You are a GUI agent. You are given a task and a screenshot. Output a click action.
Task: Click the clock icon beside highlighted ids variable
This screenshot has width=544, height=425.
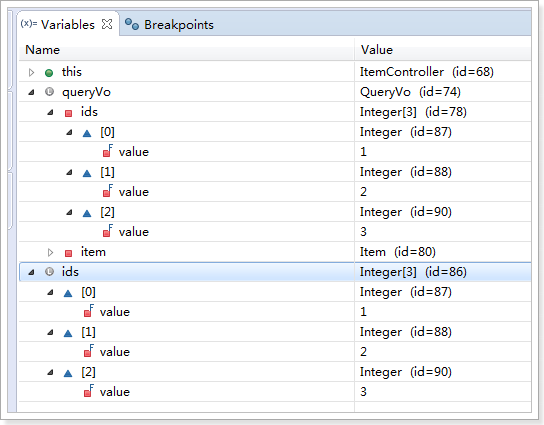click(49, 272)
